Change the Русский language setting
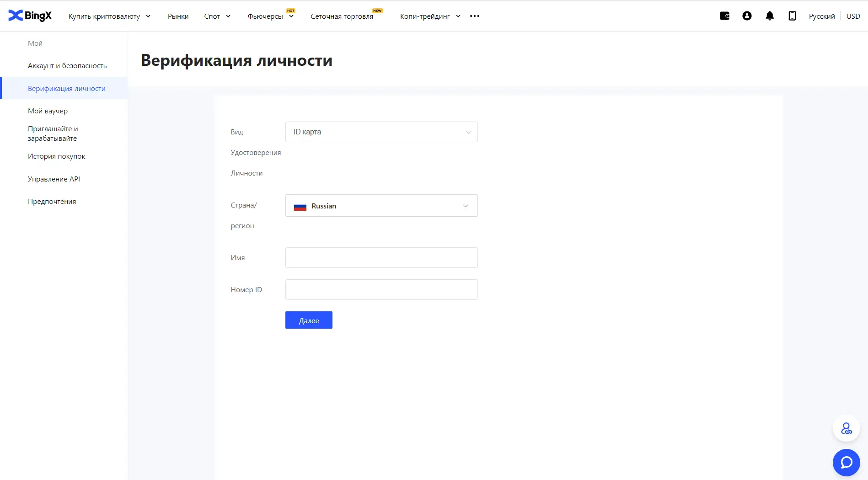Viewport: 868px width, 480px height. coord(821,16)
